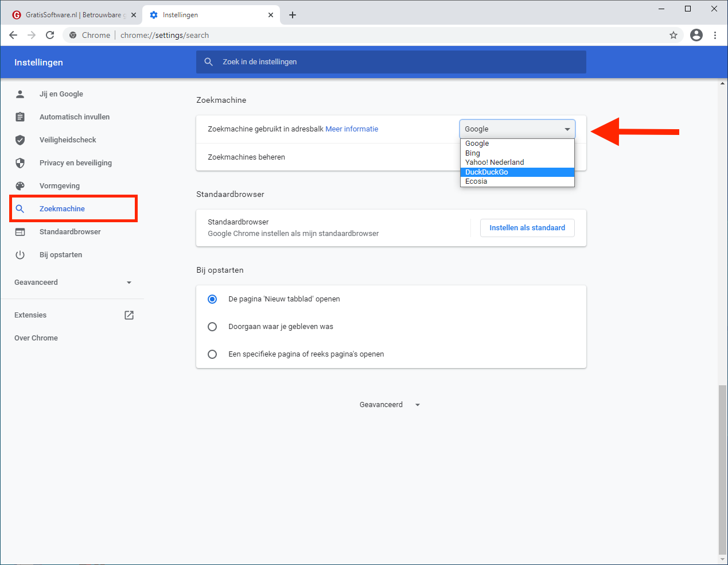Expand Geavanceerd at the page bottom

click(x=390, y=405)
